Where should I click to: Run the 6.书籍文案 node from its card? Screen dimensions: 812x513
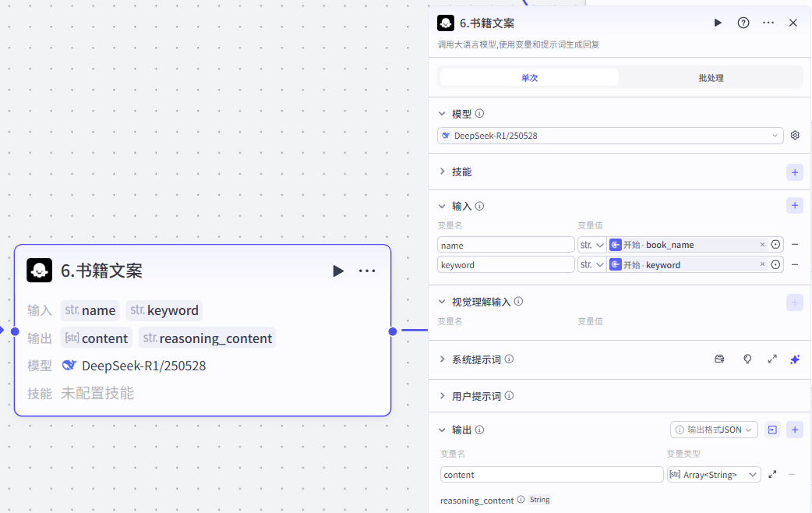(x=338, y=271)
